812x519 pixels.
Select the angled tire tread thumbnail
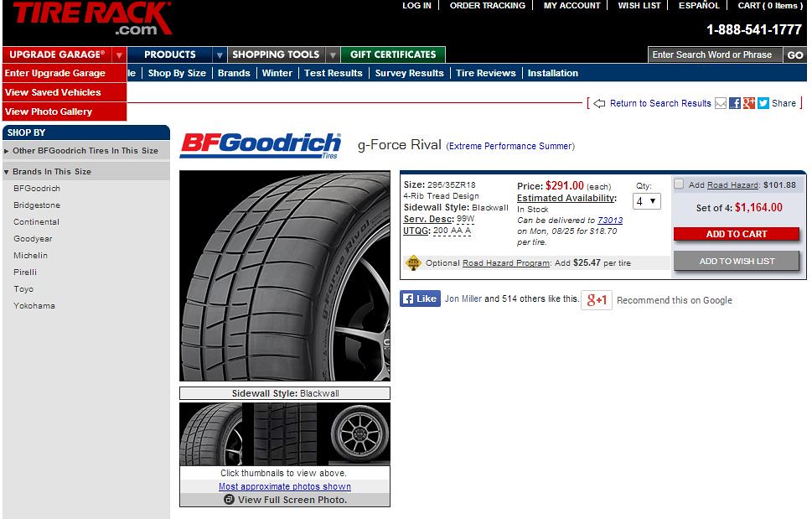tap(211, 434)
